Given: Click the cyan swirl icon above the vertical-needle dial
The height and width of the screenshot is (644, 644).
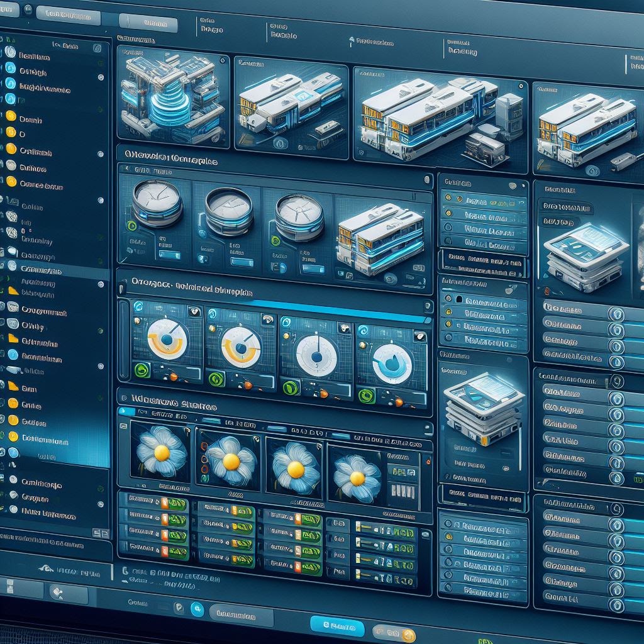Looking at the screenshot, I should pyautogui.click(x=286, y=321).
